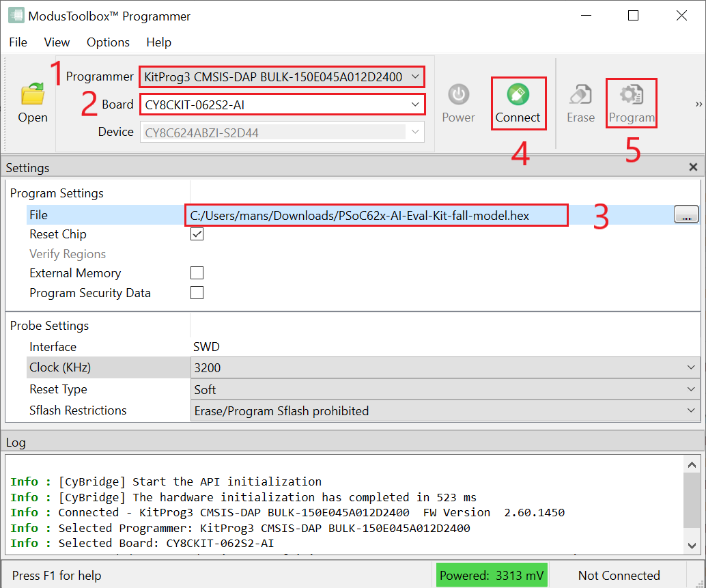Screen dimensions: 706x588
Task: Click the log scroll up arrow
Action: click(692, 464)
